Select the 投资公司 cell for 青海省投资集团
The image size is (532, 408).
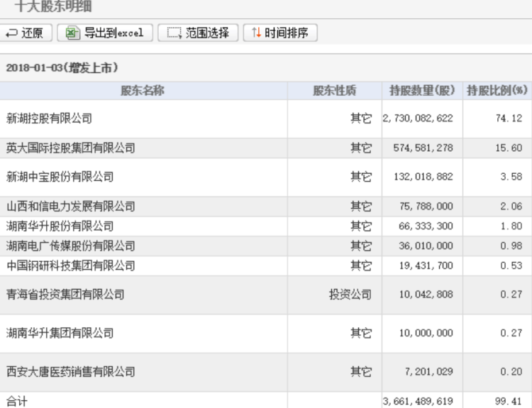point(350,294)
